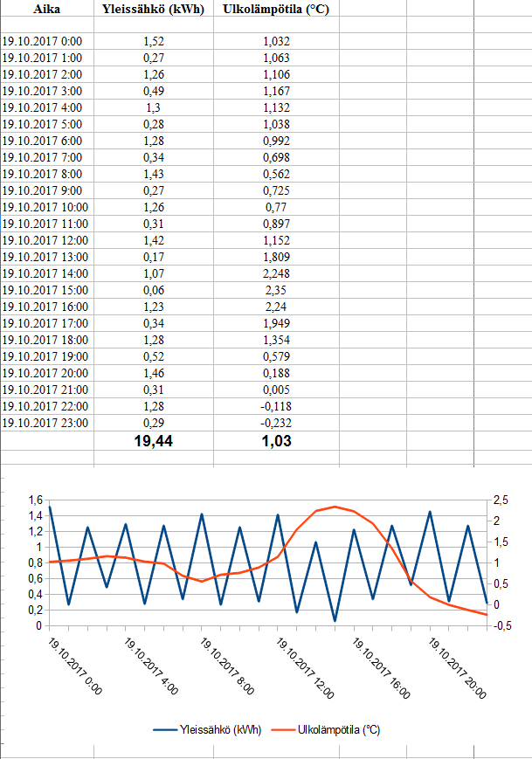The height and width of the screenshot is (759, 532).
Task: Select the cell with value 0,579
Action: point(276,356)
